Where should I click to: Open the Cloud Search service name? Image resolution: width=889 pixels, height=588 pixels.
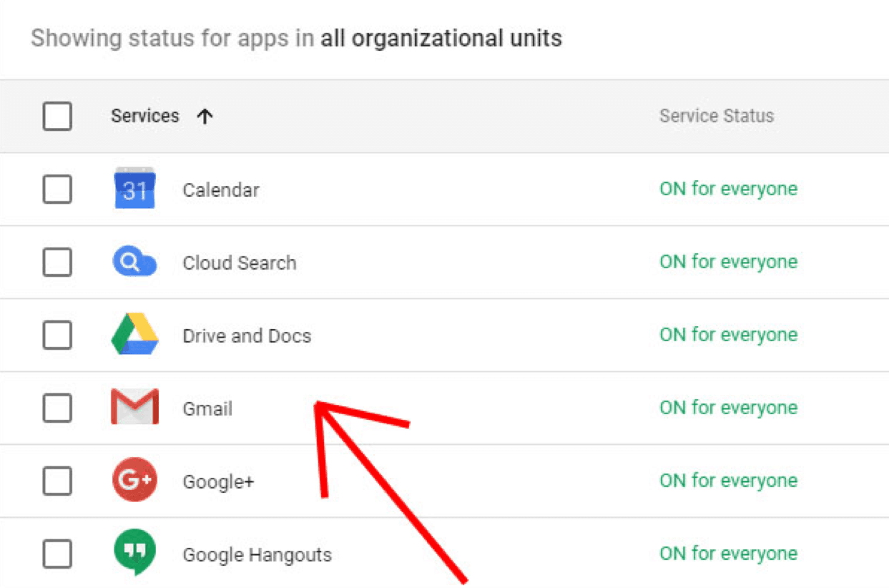240,263
